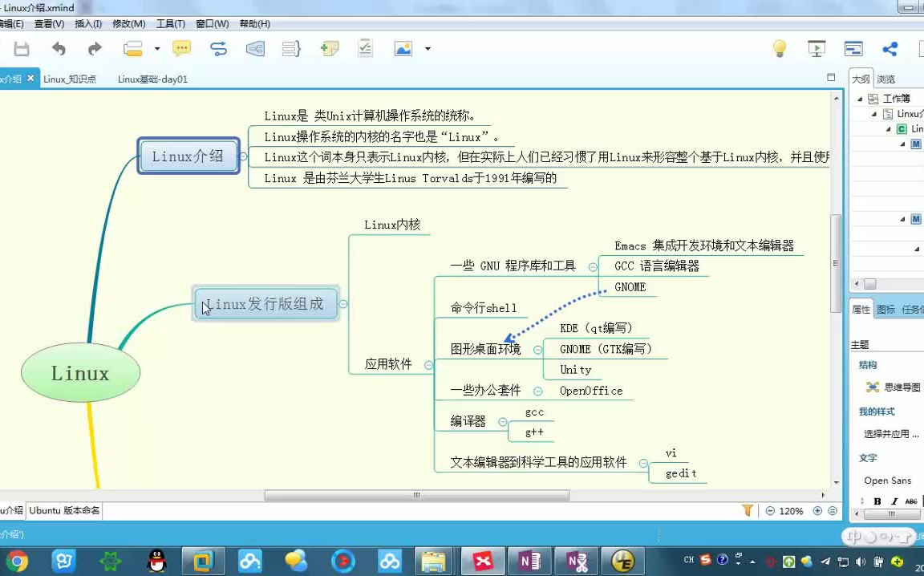Open the Open Sans font dropdown

887,480
